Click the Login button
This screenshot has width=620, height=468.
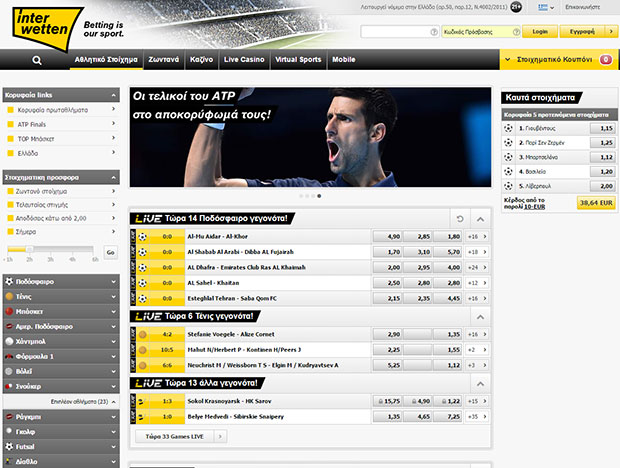[539, 32]
